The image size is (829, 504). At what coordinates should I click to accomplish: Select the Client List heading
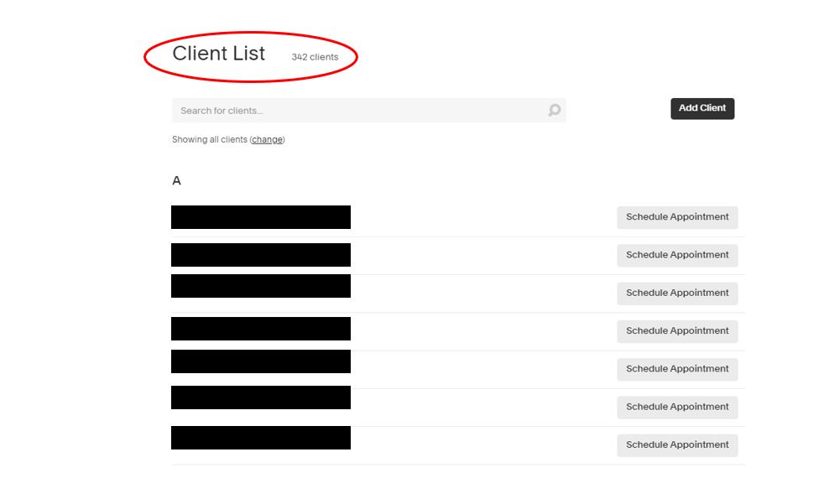coord(218,54)
